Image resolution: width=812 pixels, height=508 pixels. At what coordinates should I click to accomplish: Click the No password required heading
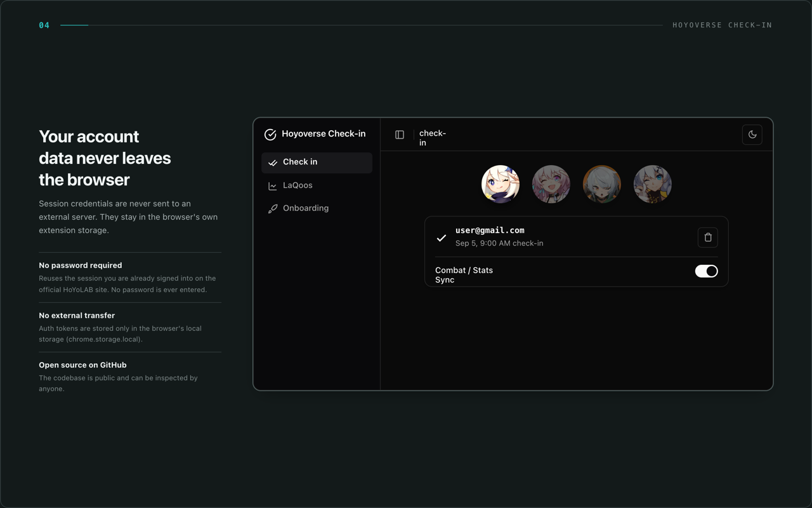tap(81, 265)
